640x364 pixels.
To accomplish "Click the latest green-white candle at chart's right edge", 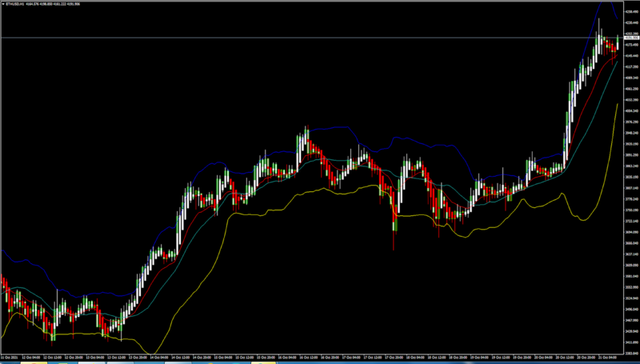I will point(618,42).
